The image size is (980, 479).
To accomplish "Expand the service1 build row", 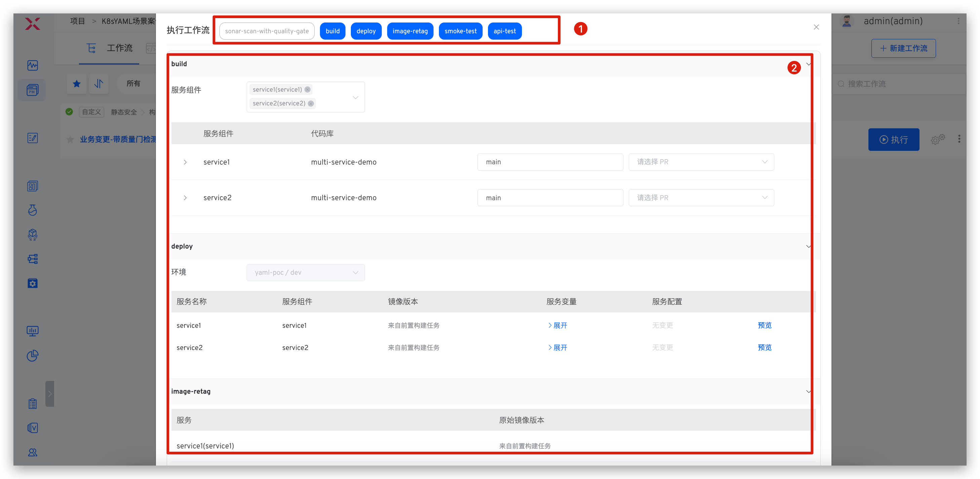I will click(x=185, y=162).
